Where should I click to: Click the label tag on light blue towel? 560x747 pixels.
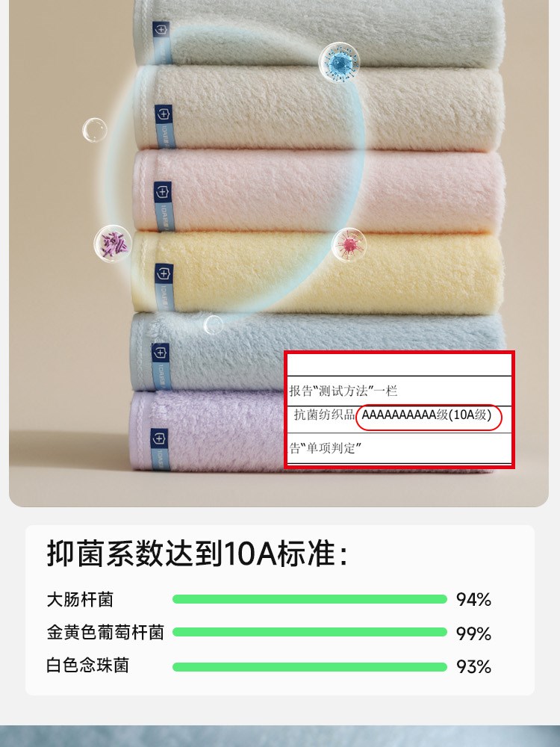coord(161,366)
